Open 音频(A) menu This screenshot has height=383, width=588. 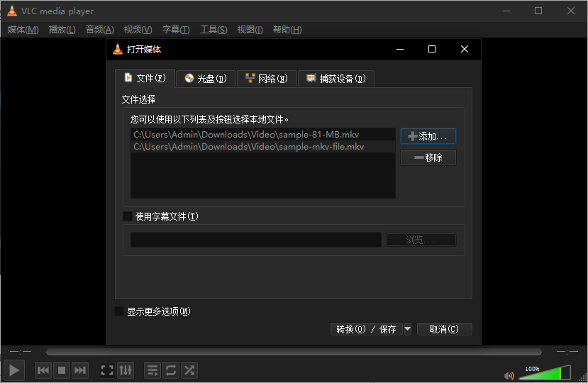tap(100, 30)
